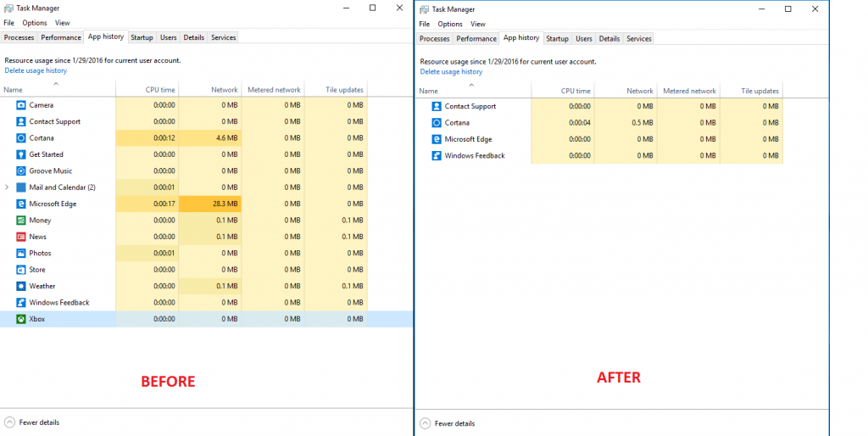Viewport: 868px width, 436px height.
Task: Click the News app icon
Action: (x=21, y=237)
